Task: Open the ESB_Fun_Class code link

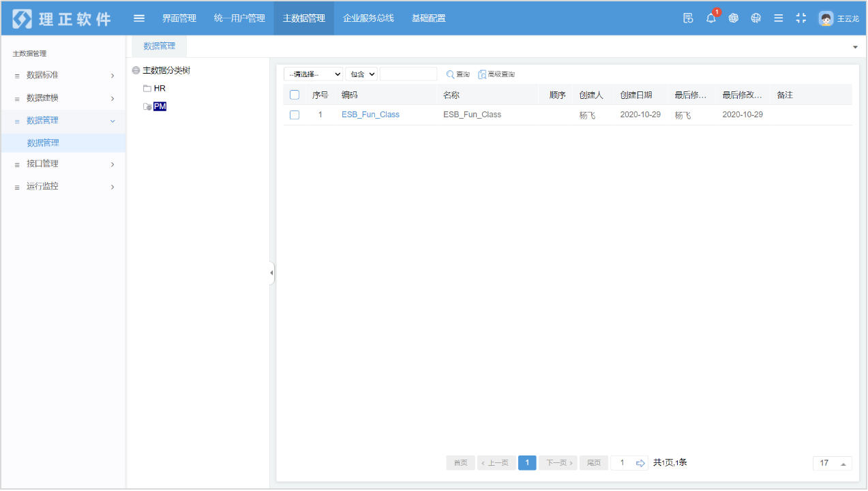Action: [370, 115]
